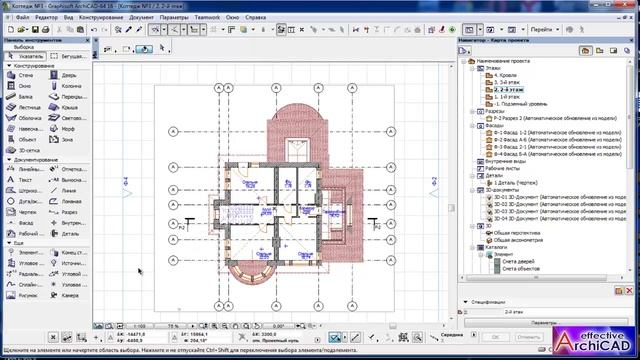
Task: Toggle the Publisher Sets button in Navigator
Action: [x=627, y=51]
